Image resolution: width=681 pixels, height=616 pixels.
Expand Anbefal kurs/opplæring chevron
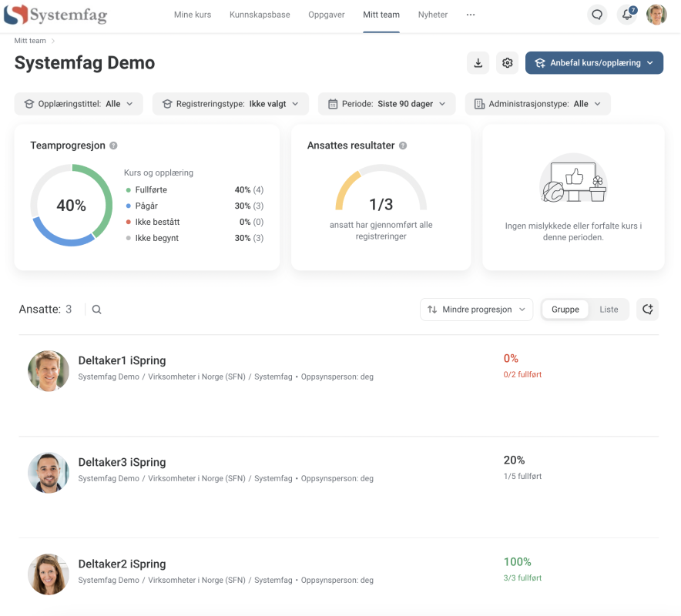649,63
